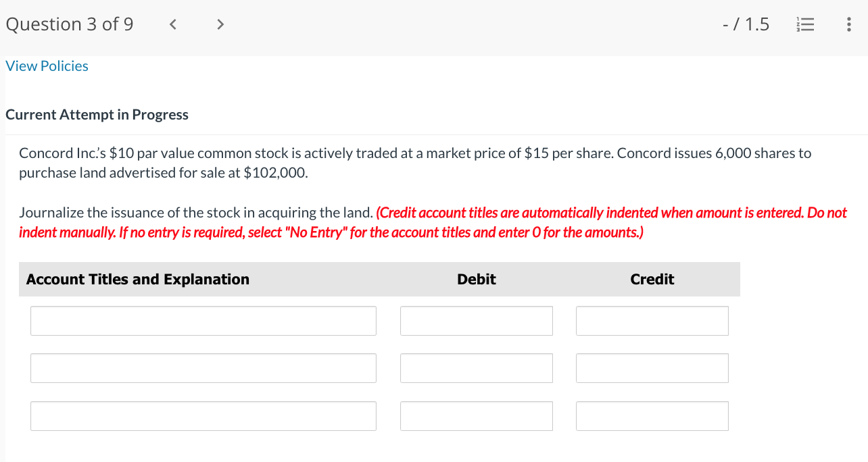
Task: Click the Credit column header
Action: pyautogui.click(x=652, y=279)
